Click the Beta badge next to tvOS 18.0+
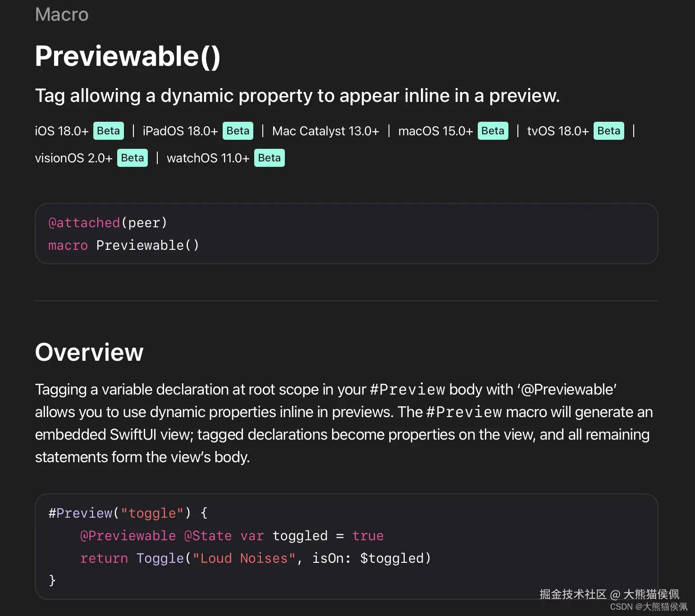The height and width of the screenshot is (616, 695). [x=609, y=131]
